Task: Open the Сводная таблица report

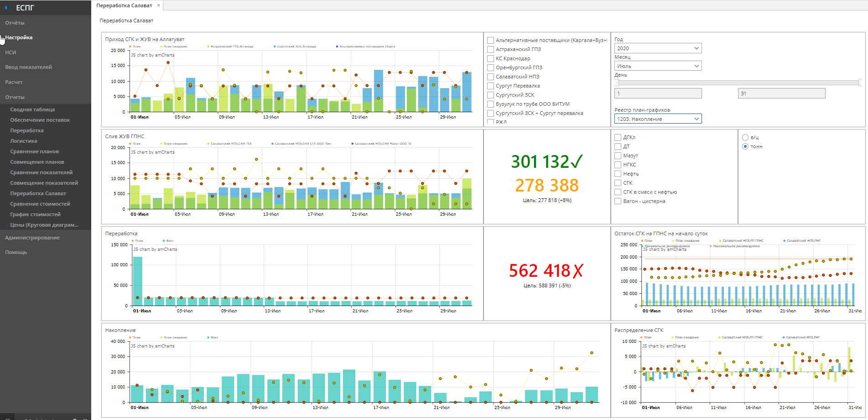Action: pos(32,109)
